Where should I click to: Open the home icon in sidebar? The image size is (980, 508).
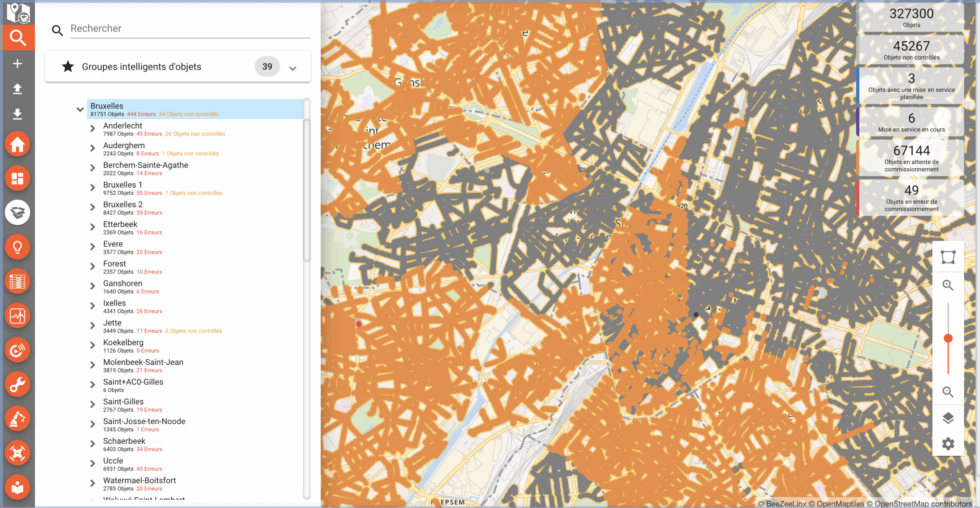click(x=17, y=145)
